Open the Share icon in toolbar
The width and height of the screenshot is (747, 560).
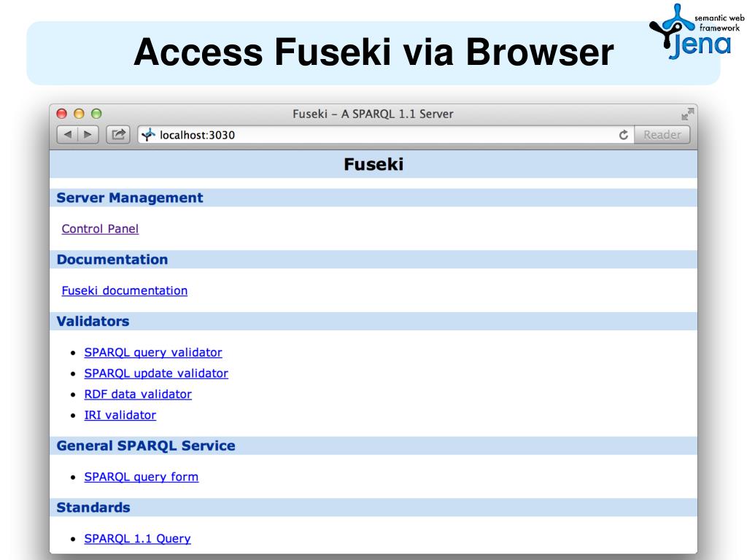118,135
